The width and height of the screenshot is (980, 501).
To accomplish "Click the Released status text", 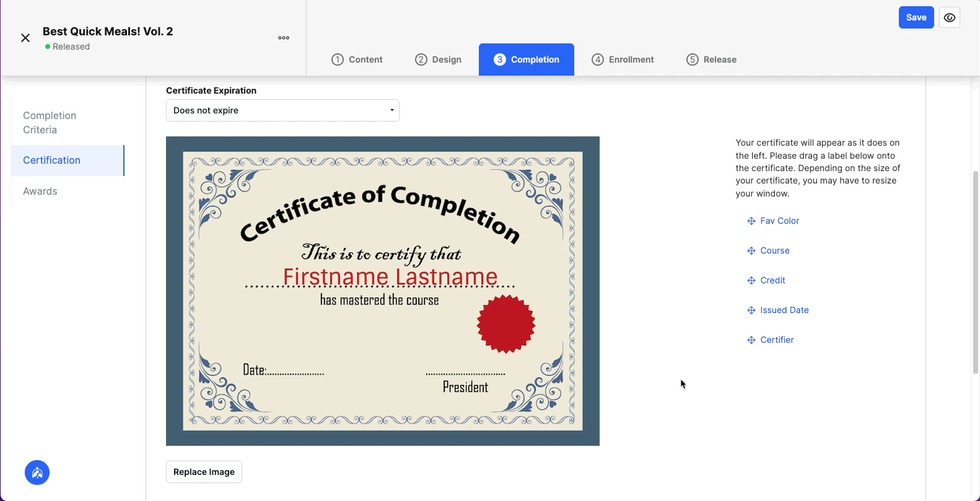I will click(71, 47).
